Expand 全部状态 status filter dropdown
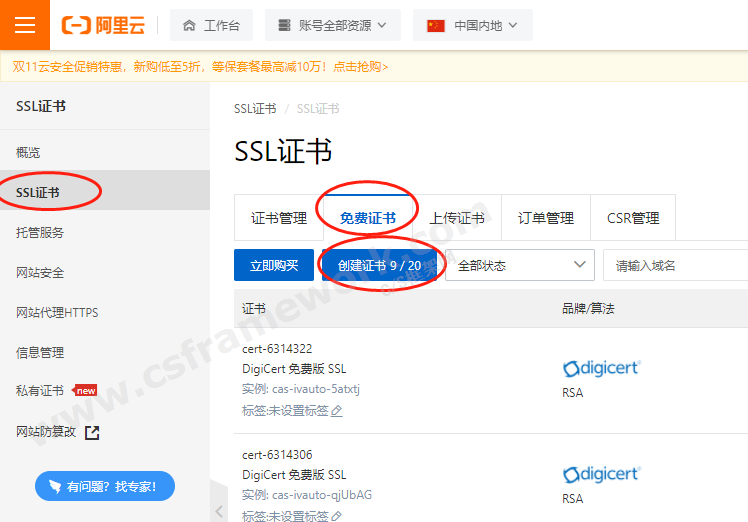 pos(520,265)
